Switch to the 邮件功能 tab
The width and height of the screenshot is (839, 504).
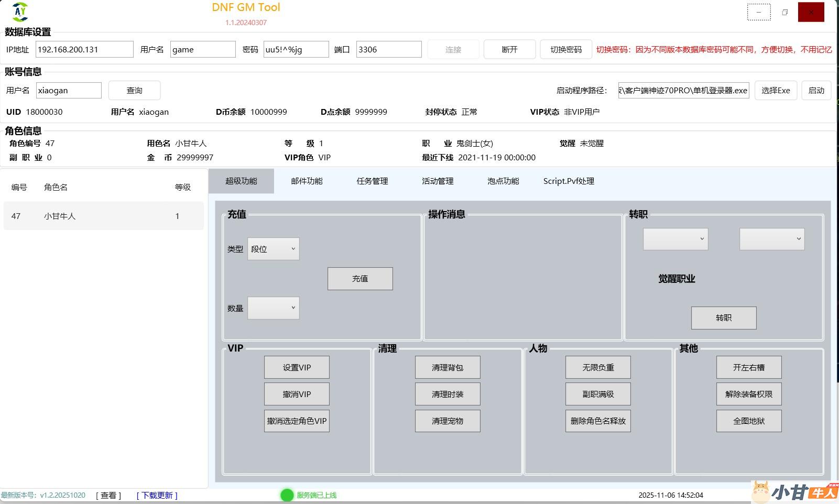coord(307,181)
